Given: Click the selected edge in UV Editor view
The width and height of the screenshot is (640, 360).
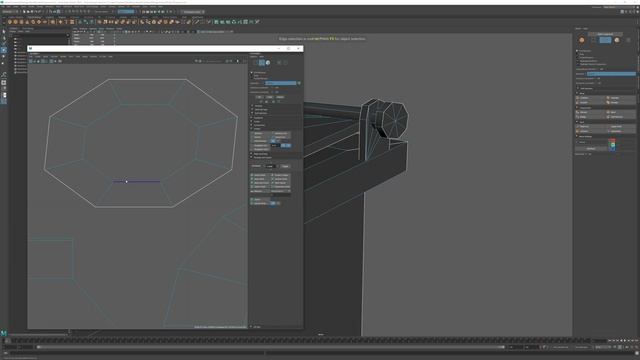Looking at the screenshot, I should [136, 181].
